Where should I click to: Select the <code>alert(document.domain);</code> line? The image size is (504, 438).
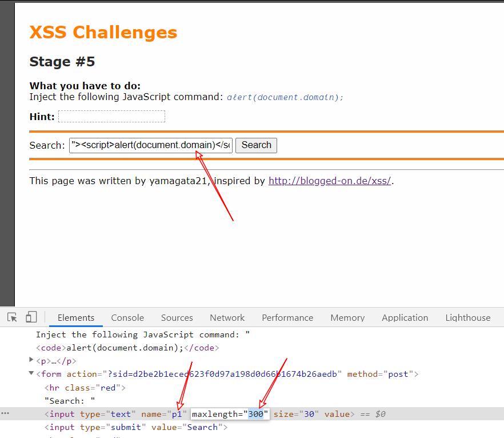click(127, 348)
